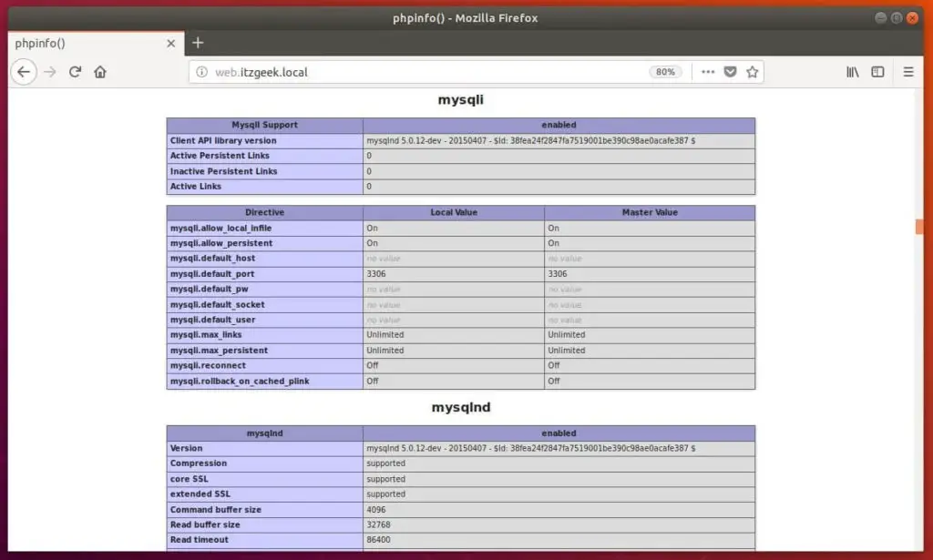Click local value Unlimited for max_links
This screenshot has width=933, height=560.
click(x=385, y=335)
